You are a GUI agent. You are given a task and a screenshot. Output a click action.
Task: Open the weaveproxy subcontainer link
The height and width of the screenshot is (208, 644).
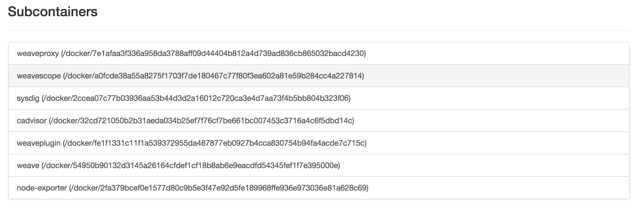point(38,54)
